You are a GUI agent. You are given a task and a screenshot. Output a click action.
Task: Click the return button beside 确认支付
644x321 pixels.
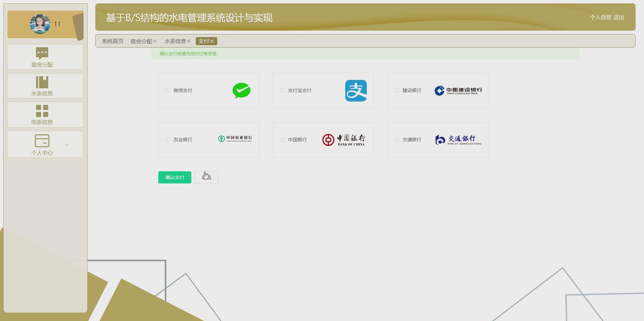[206, 177]
